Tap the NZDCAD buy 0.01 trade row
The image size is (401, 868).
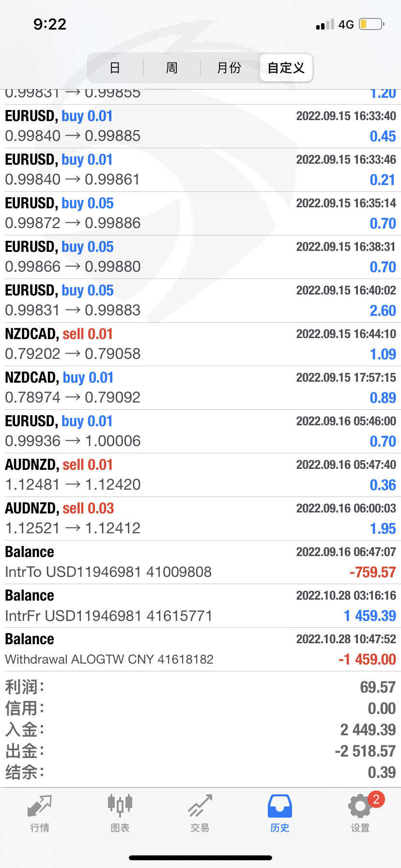200,387
